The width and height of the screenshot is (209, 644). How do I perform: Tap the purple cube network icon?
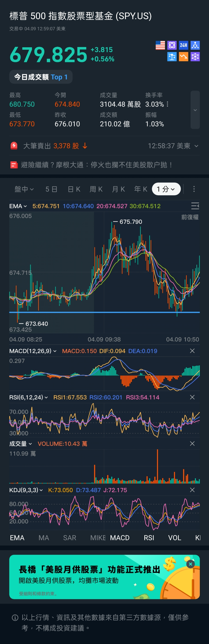195,57
